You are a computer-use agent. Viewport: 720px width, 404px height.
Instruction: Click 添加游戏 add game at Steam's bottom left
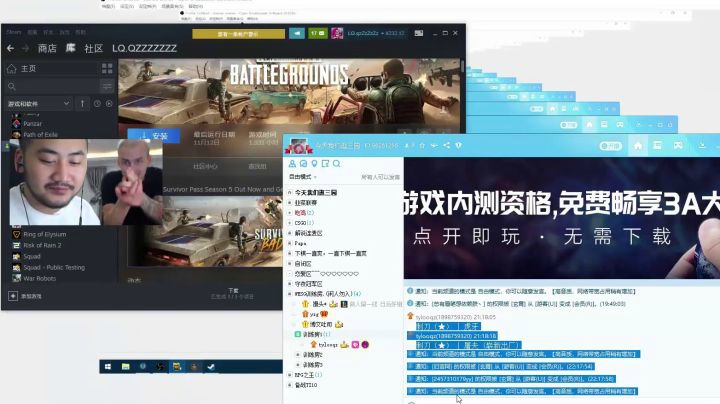click(25, 296)
